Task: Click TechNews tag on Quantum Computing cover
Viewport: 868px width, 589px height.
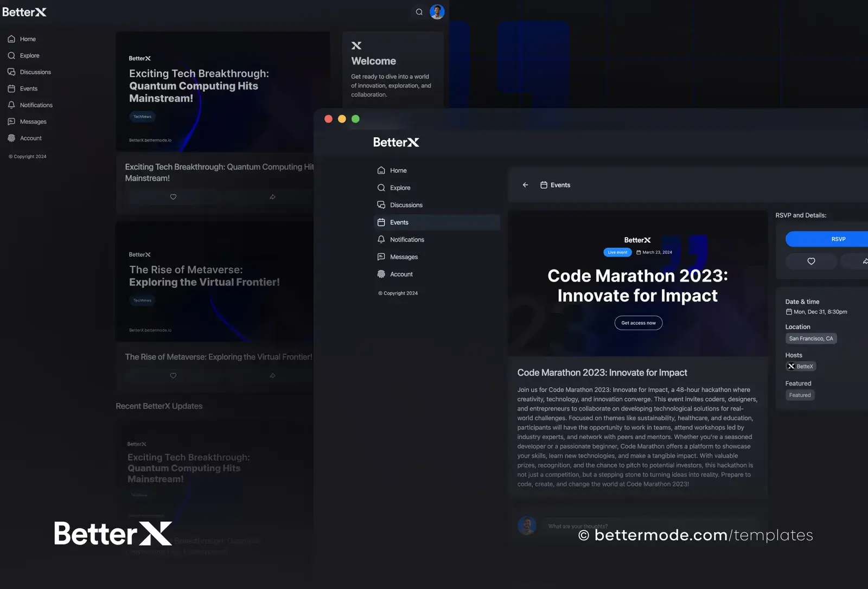Action: pos(142,117)
